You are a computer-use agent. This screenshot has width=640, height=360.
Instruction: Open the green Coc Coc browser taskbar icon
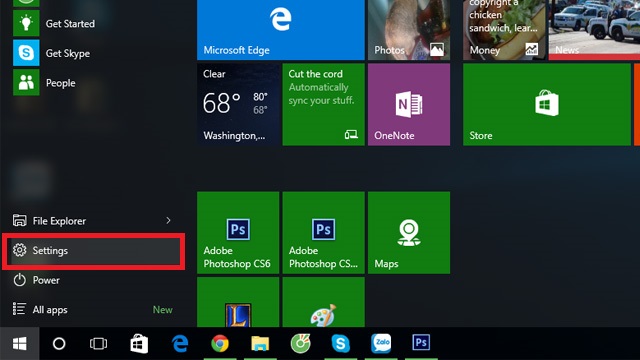[x=301, y=343]
